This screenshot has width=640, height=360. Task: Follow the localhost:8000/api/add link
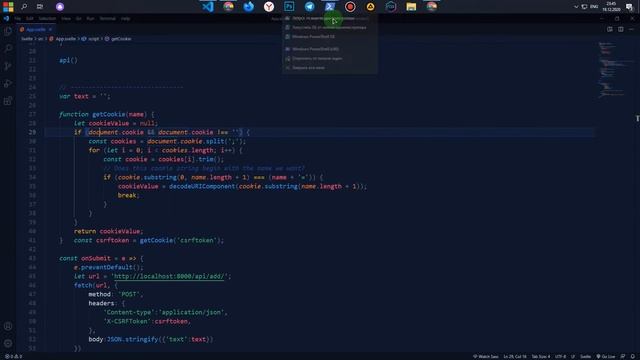coord(169,276)
